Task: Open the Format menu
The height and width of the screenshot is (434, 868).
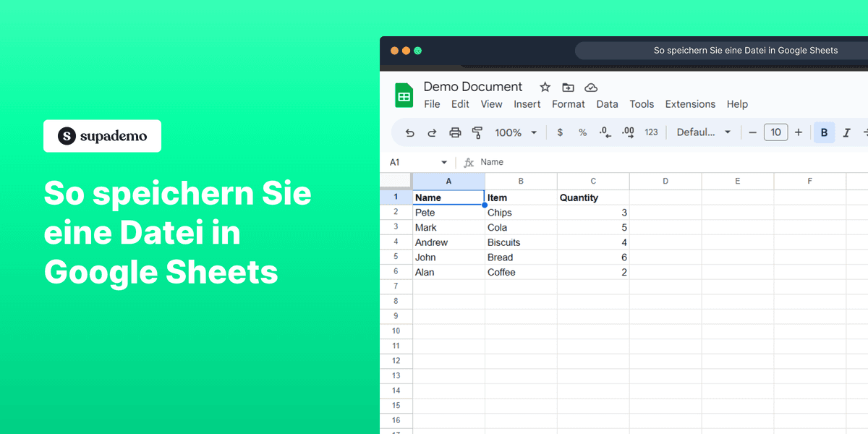Action: pyautogui.click(x=568, y=104)
